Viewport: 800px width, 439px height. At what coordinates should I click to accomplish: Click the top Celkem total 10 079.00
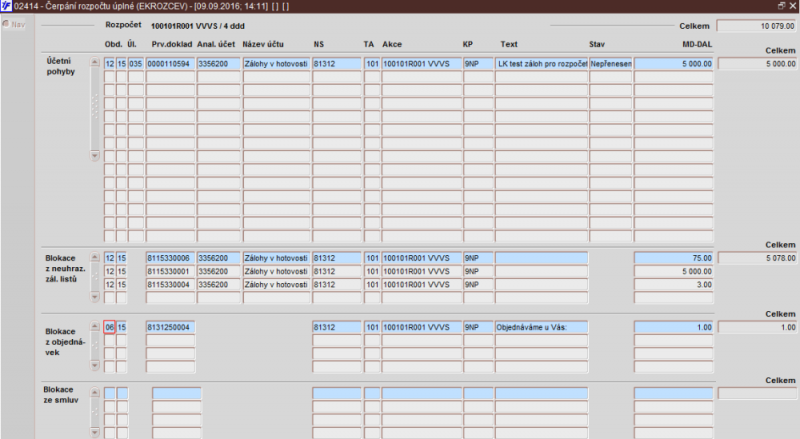coord(757,26)
